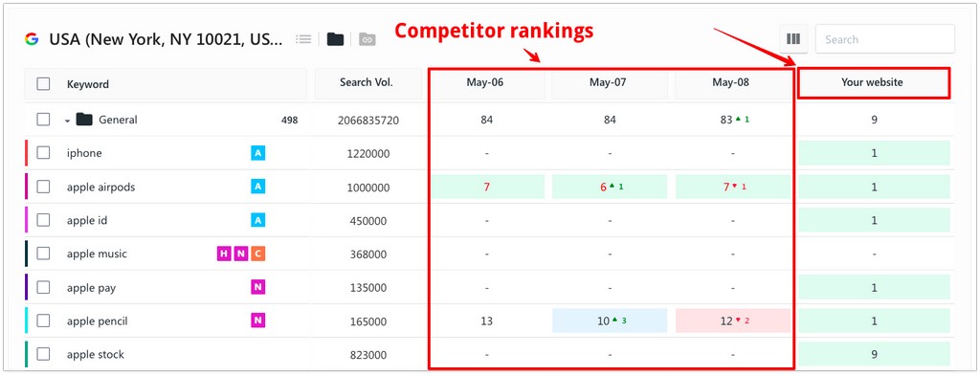This screenshot has width=980, height=376.
Task: Click the USA New York location title
Action: [x=166, y=39]
